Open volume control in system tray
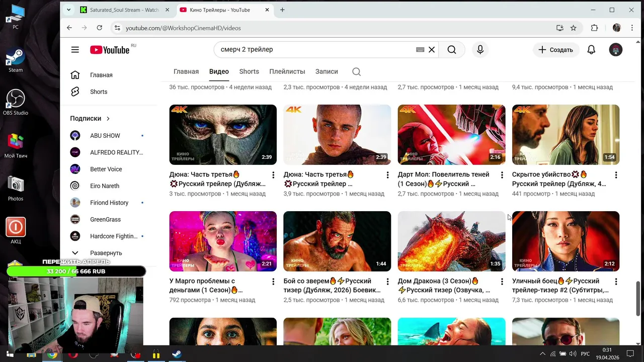Image resolution: width=644 pixels, height=362 pixels. pos(573,353)
